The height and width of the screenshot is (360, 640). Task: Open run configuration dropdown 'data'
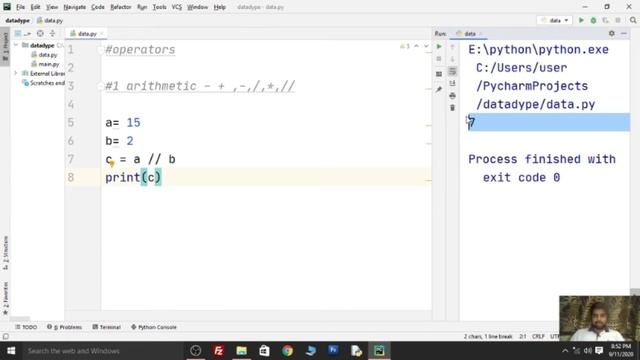pos(554,20)
